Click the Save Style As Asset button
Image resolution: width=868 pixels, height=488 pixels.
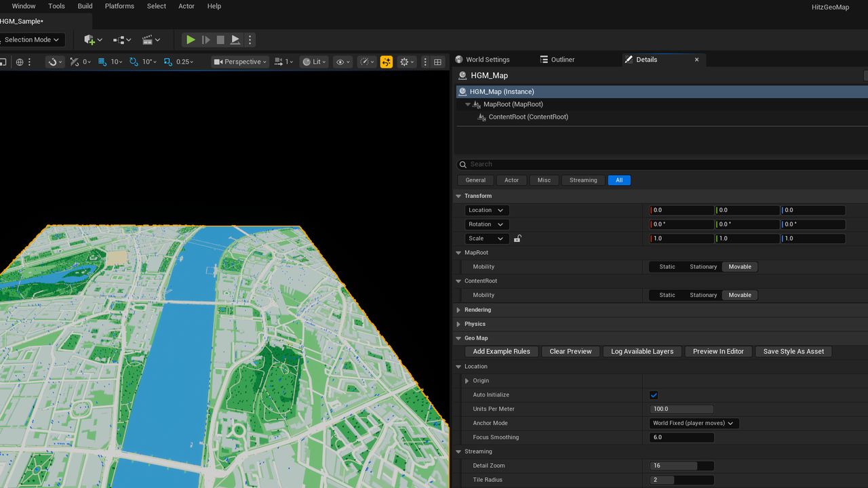click(x=793, y=352)
